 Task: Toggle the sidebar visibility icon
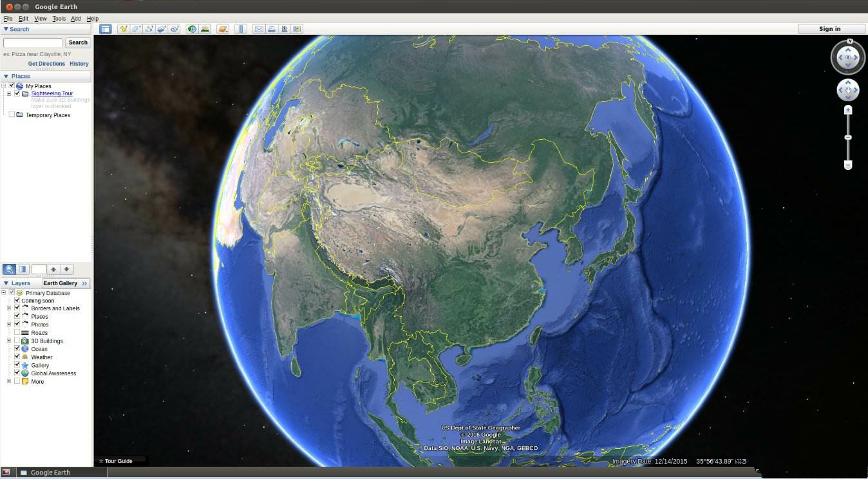105,28
